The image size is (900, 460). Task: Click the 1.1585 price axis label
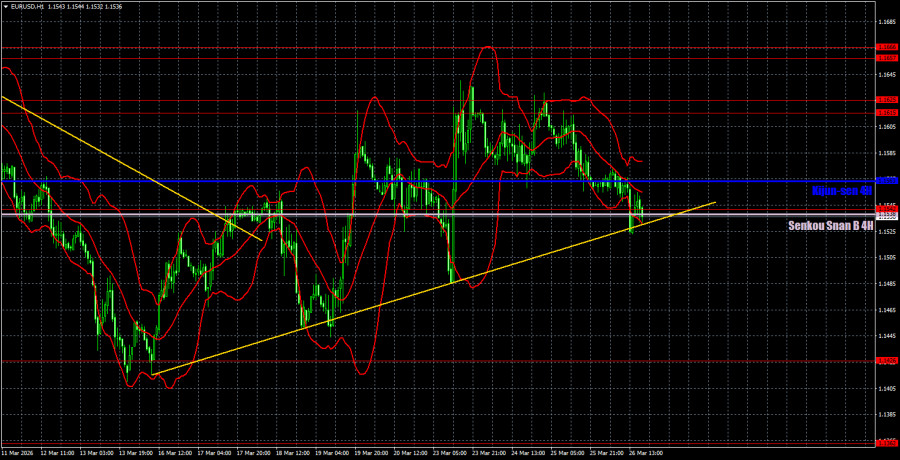click(885, 153)
